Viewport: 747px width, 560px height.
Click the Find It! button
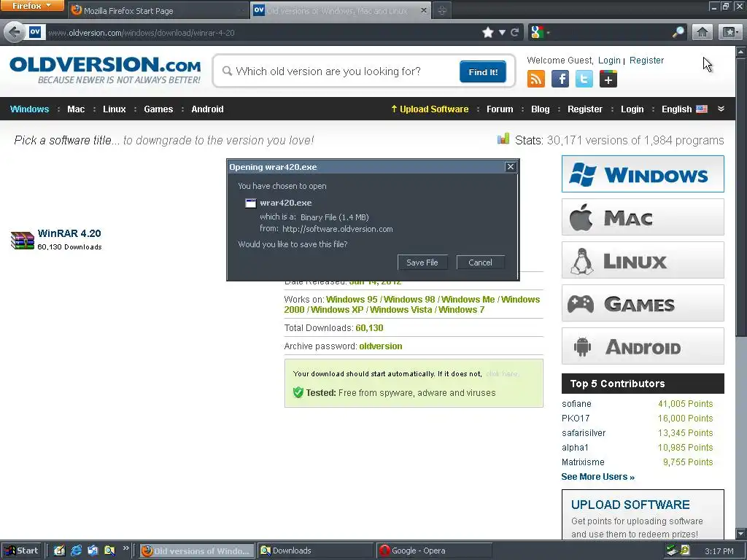click(483, 72)
